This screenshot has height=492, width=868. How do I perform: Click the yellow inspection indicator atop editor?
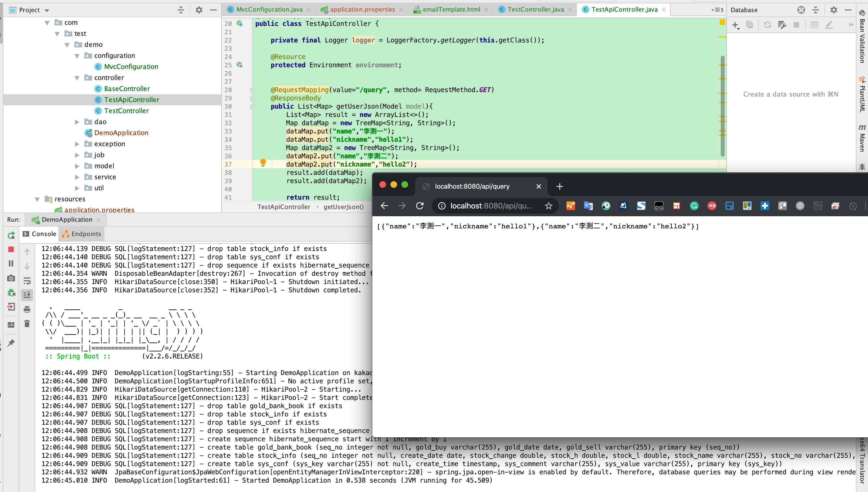[722, 22]
